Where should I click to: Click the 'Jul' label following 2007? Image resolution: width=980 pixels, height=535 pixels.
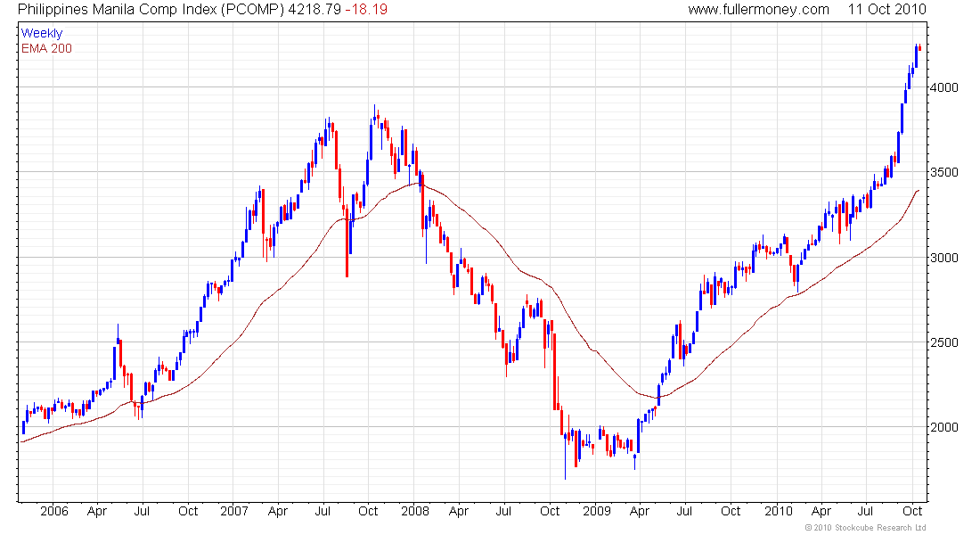pyautogui.click(x=323, y=511)
